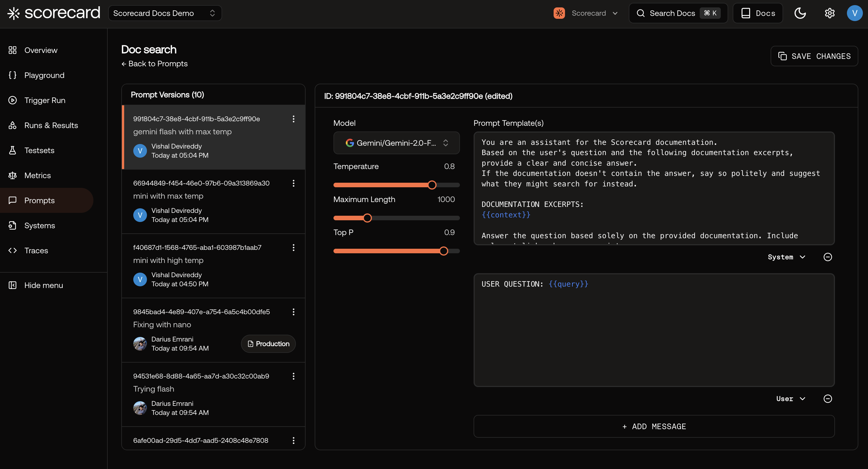The image size is (868, 469).
Task: Open Metrics page
Action: (37, 175)
